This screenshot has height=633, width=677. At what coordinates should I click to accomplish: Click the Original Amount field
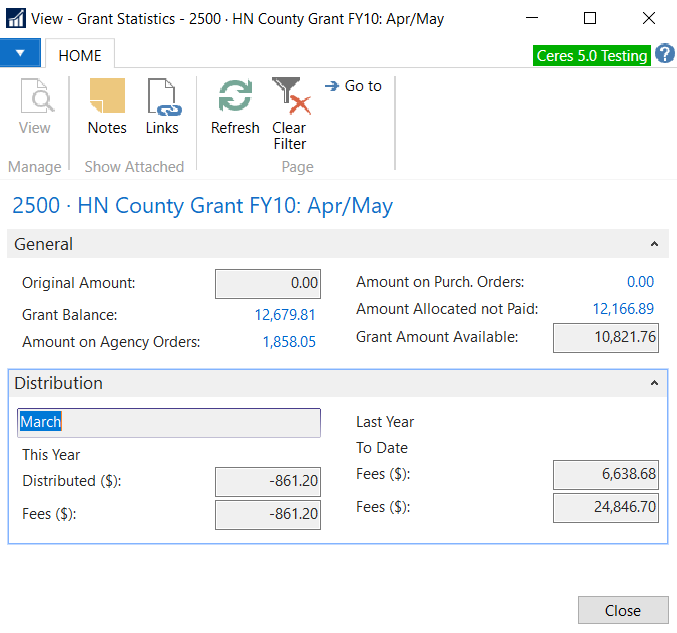coord(267,283)
